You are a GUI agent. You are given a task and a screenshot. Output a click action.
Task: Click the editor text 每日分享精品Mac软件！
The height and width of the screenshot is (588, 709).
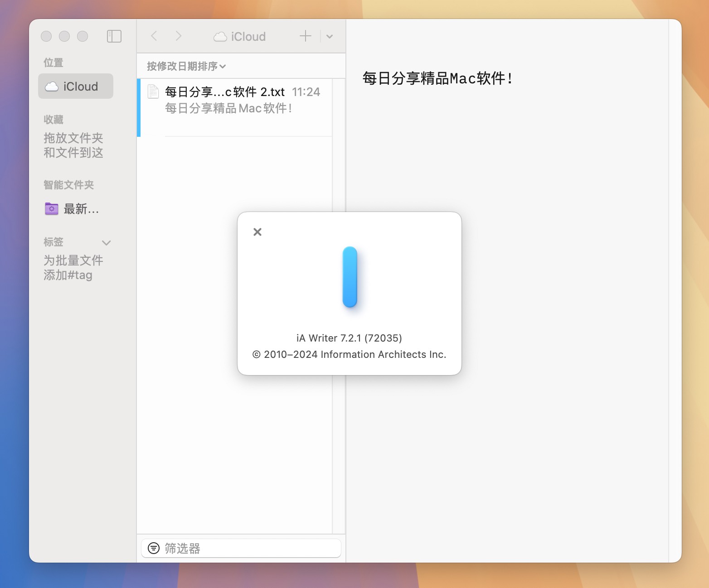coord(438,78)
